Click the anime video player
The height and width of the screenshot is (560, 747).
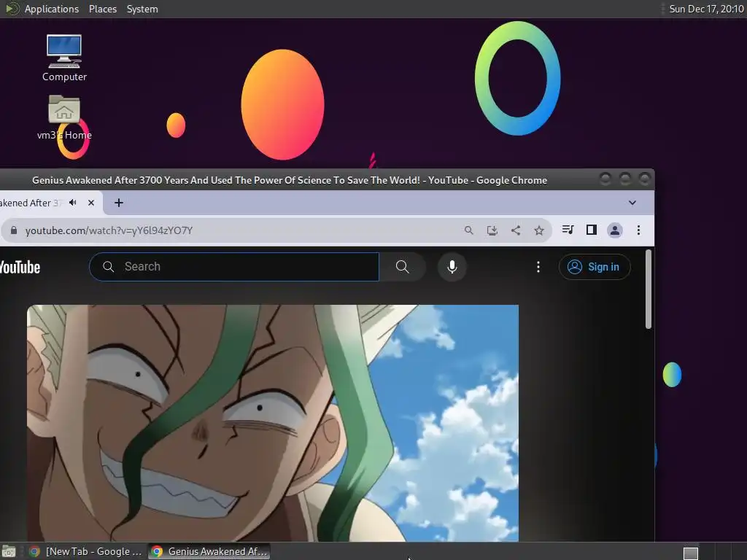[273, 423]
